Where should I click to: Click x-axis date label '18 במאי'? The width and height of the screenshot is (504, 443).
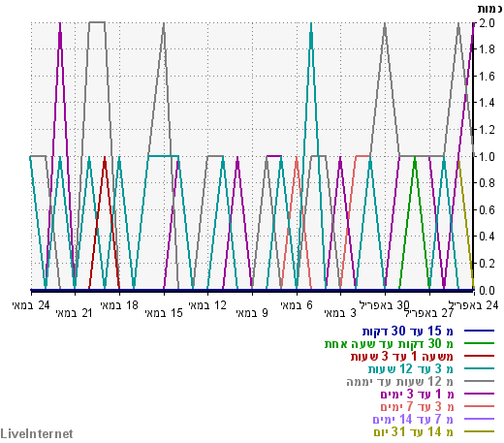tap(119, 305)
